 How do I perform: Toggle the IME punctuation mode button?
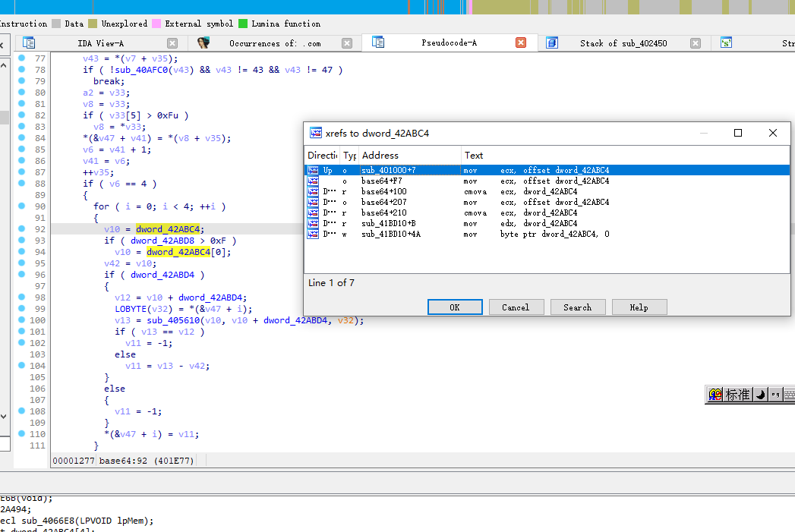(774, 395)
